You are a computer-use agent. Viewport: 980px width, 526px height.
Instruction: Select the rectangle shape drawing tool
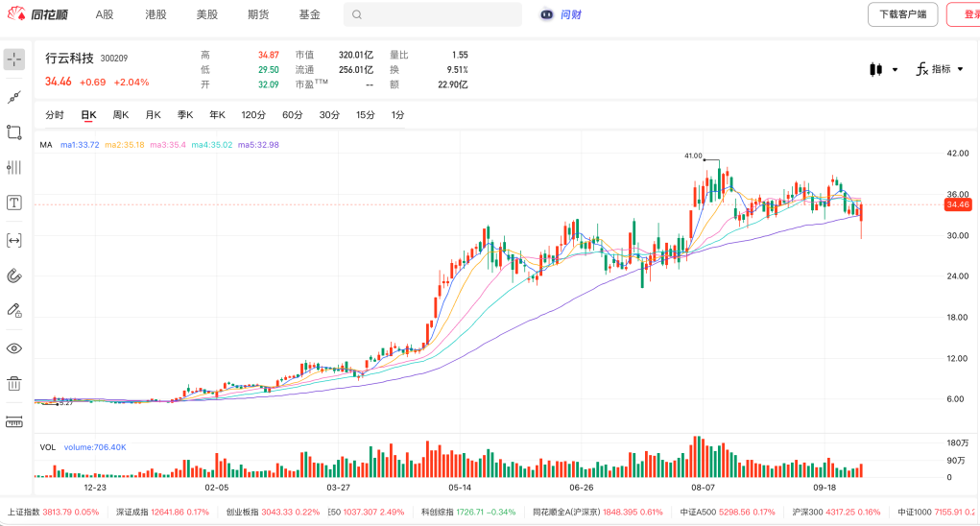[14, 132]
